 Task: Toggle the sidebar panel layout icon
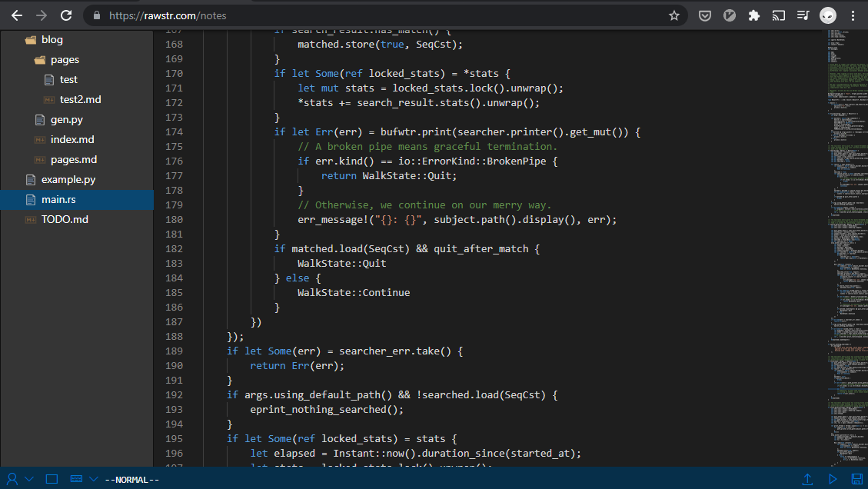(52, 479)
